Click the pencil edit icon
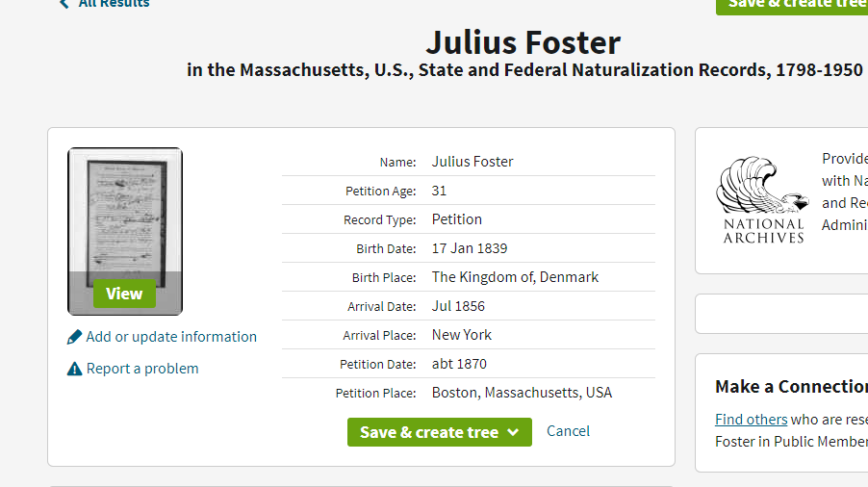Viewport: 868px width, 487px height. pos(75,337)
